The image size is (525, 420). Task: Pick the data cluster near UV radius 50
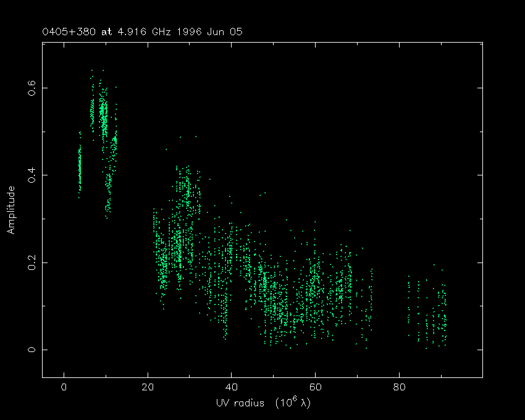273,303
